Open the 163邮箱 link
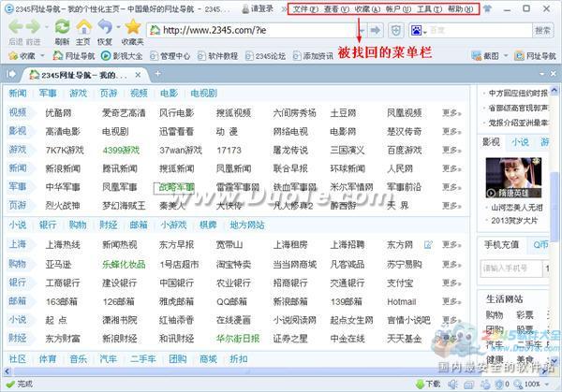 (x=61, y=301)
